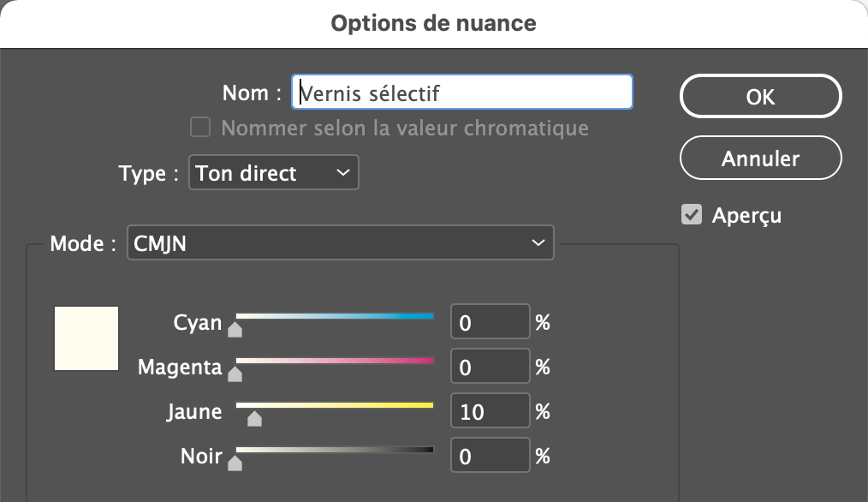Screen dimensions: 868x502
Task: Confirm with the OK button
Action: 760,97
